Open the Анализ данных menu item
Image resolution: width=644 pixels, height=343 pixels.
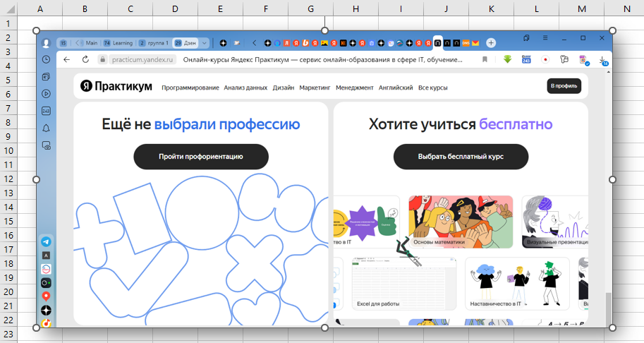point(245,88)
